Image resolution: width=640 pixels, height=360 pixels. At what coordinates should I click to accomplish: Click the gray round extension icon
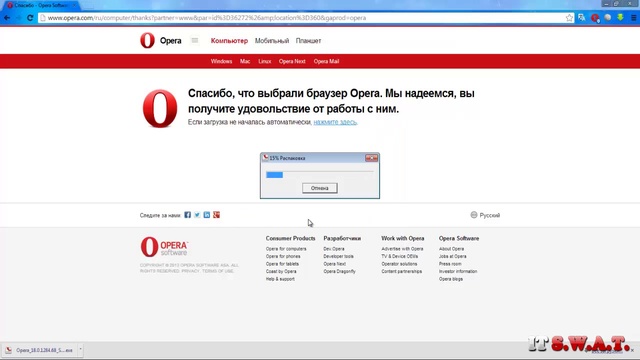click(x=608, y=18)
